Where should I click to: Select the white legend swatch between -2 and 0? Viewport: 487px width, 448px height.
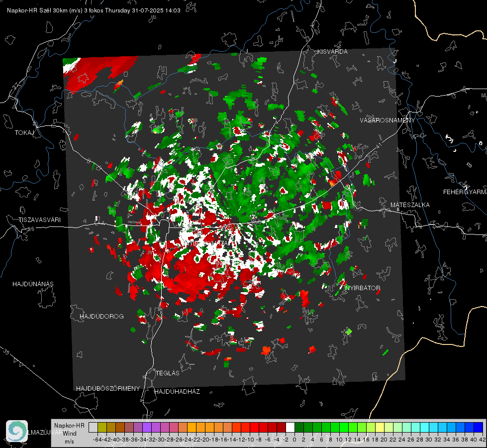290,427
